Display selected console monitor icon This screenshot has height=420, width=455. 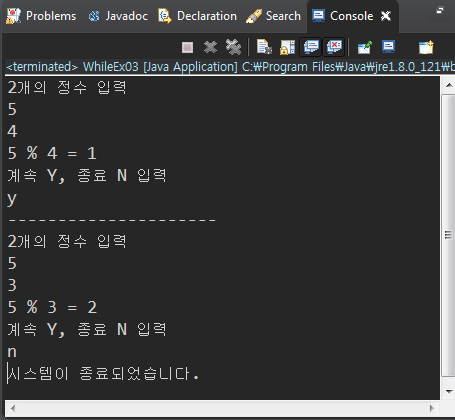(x=389, y=47)
